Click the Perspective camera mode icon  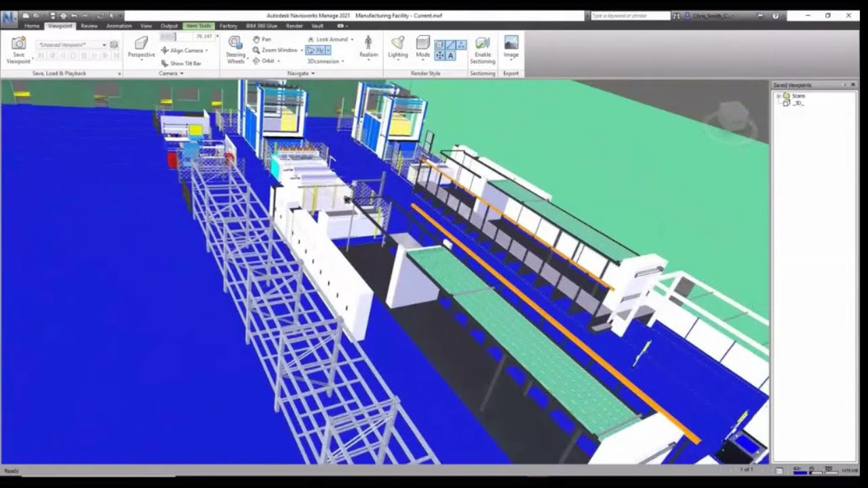[x=141, y=43]
